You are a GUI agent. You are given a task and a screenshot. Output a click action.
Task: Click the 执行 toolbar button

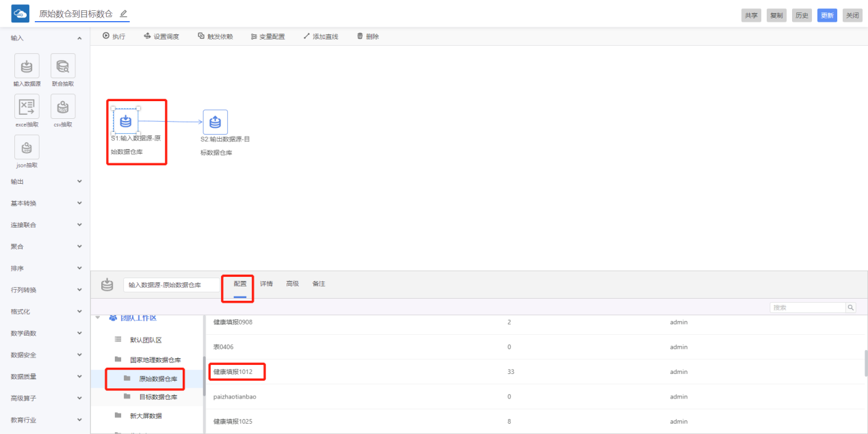[x=114, y=36]
